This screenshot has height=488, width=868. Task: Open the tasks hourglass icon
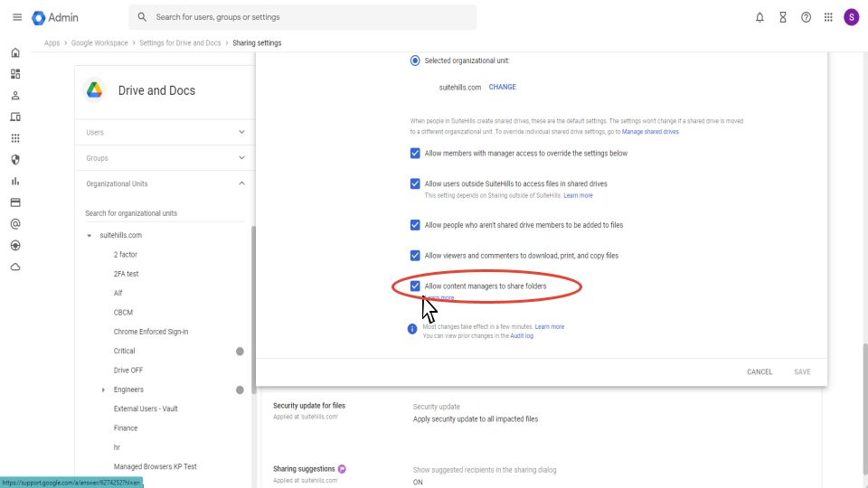click(783, 17)
